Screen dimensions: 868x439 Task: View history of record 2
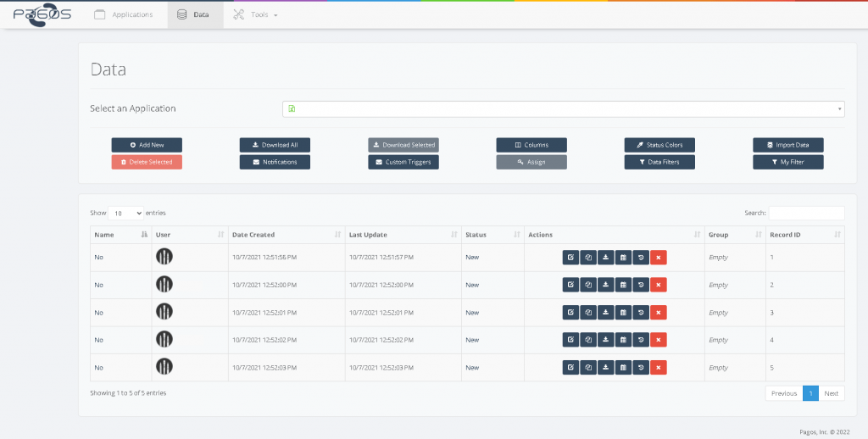(x=641, y=285)
